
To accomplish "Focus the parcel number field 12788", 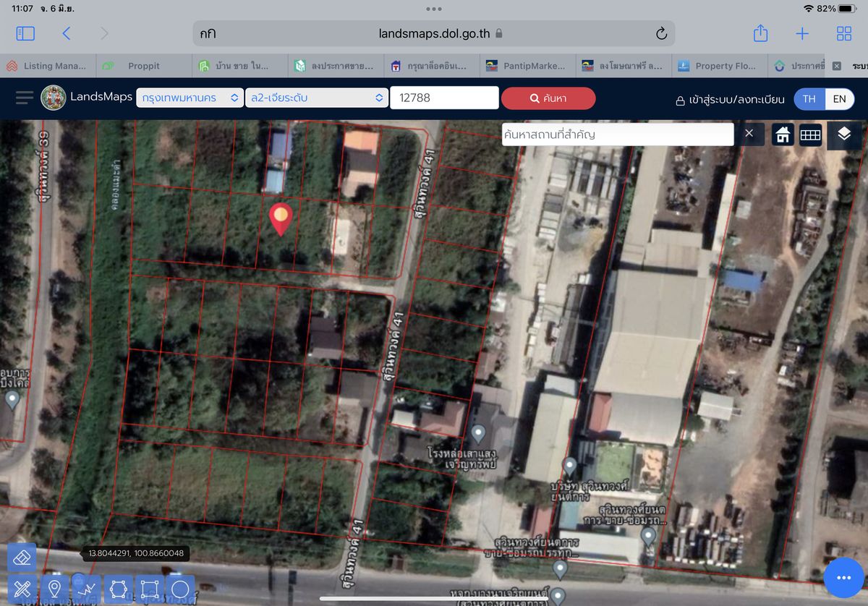I will [444, 98].
